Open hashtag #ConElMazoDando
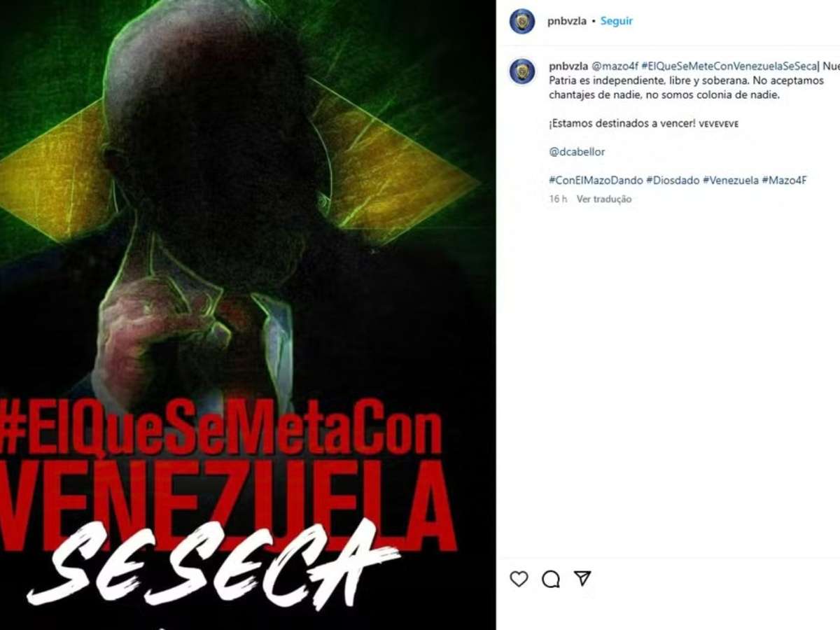Screen dimensions: 840x630 click(x=596, y=180)
